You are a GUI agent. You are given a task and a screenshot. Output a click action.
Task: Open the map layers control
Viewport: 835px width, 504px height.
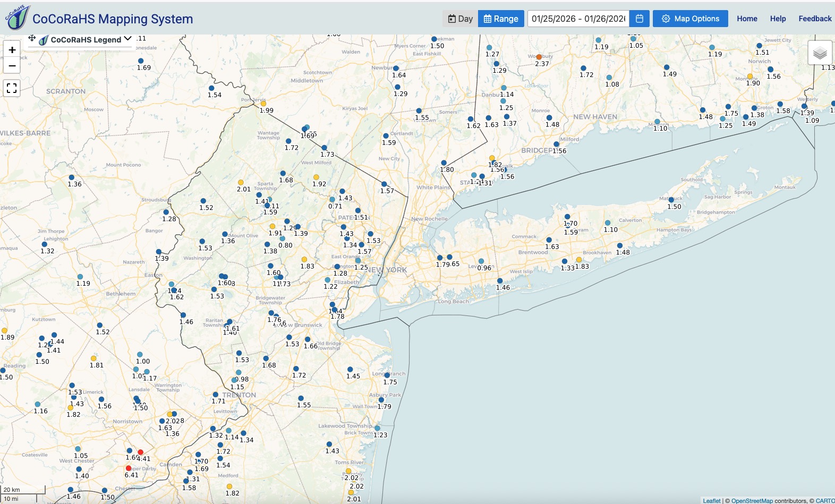(820, 53)
